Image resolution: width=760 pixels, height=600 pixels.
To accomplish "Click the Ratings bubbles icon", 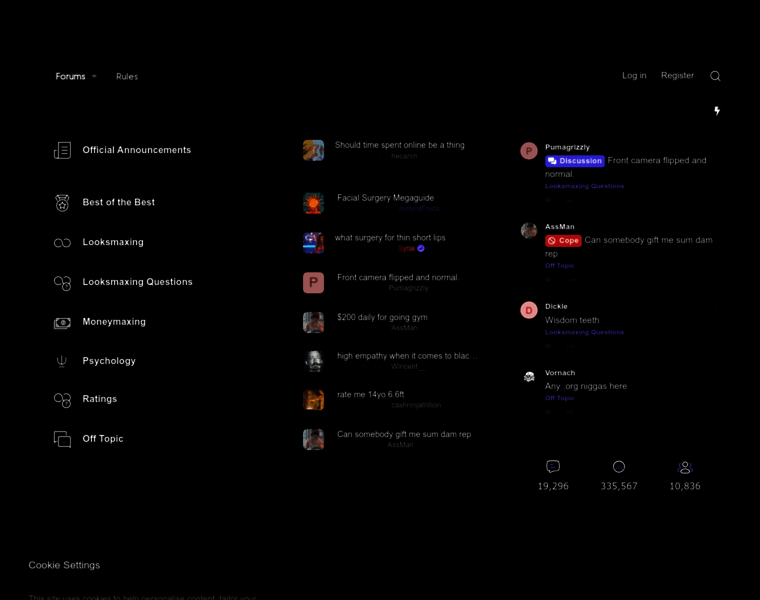I will pos(62,399).
